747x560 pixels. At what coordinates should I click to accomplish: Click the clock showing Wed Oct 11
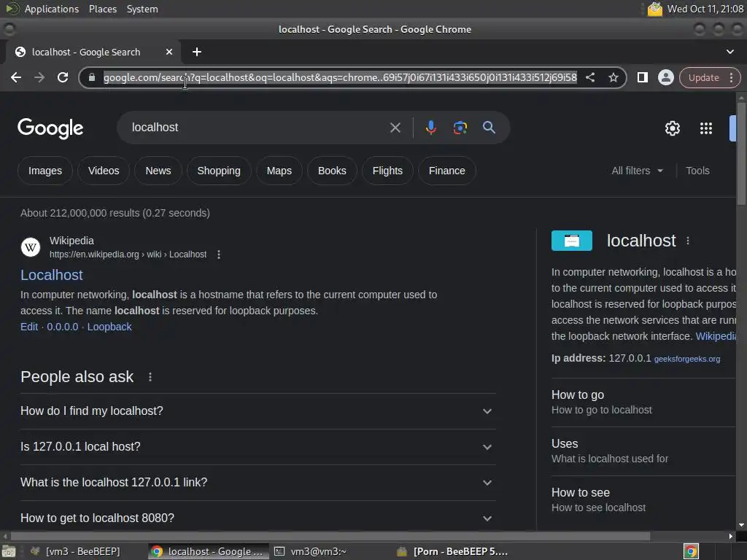[705, 9]
